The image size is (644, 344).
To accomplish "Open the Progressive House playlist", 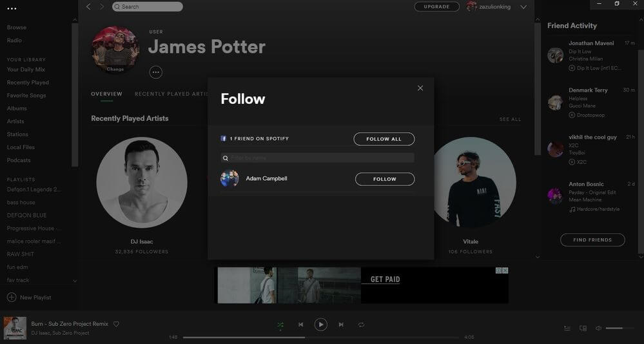I will click(34, 228).
